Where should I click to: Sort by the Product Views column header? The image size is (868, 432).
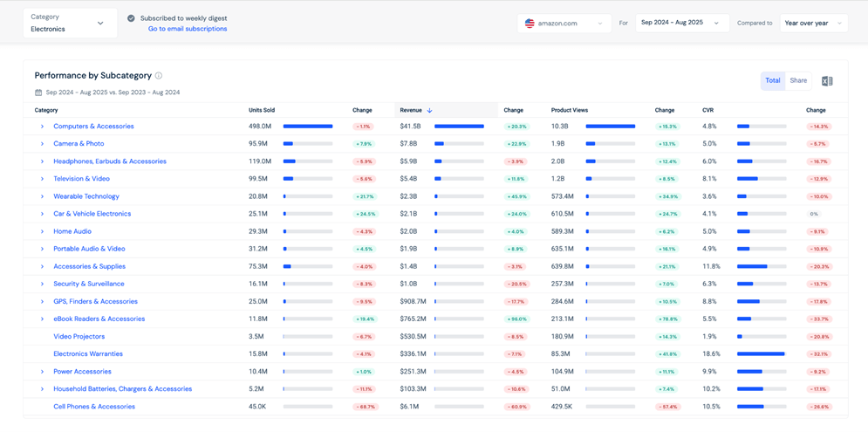pyautogui.click(x=570, y=110)
